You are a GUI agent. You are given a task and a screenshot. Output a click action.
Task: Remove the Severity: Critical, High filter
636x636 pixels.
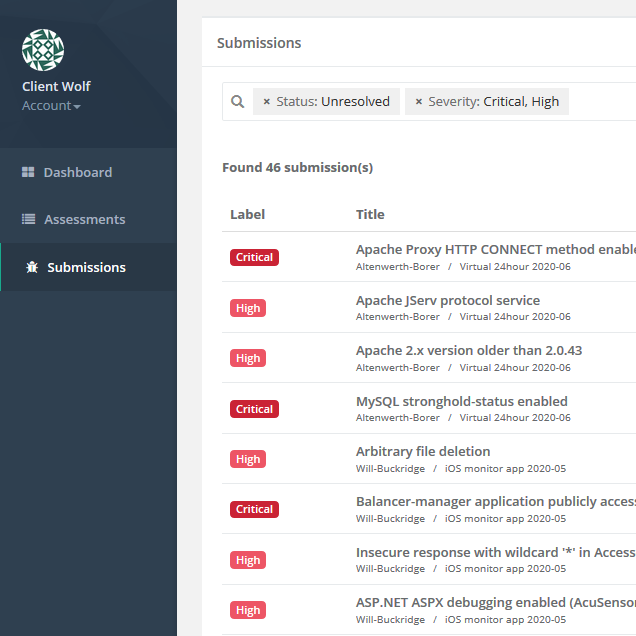(x=419, y=101)
